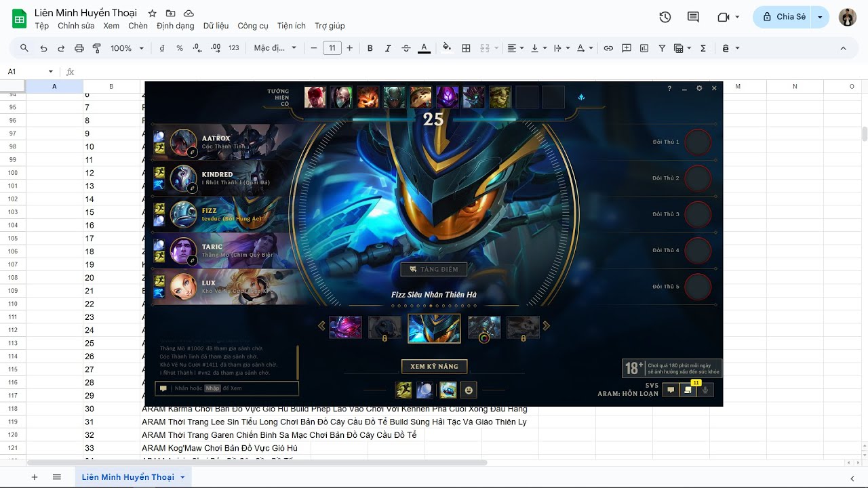Toggle strikethrough formatting
Screen dimensions: 868x488
(406, 48)
